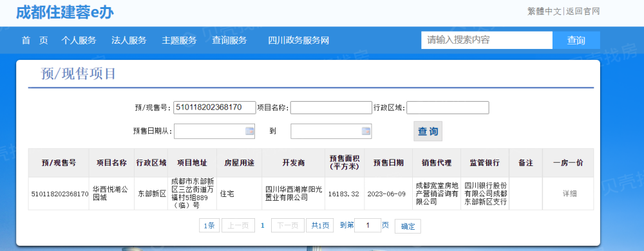644x251 pixels.
Task: Select current page number 1 in pagination
Action: pos(263,225)
